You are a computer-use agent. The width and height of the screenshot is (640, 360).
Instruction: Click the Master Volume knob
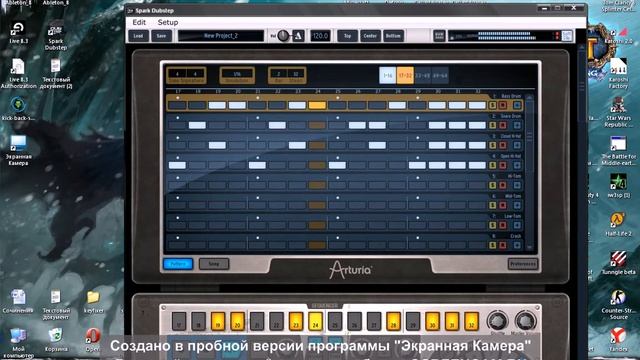tap(526, 320)
